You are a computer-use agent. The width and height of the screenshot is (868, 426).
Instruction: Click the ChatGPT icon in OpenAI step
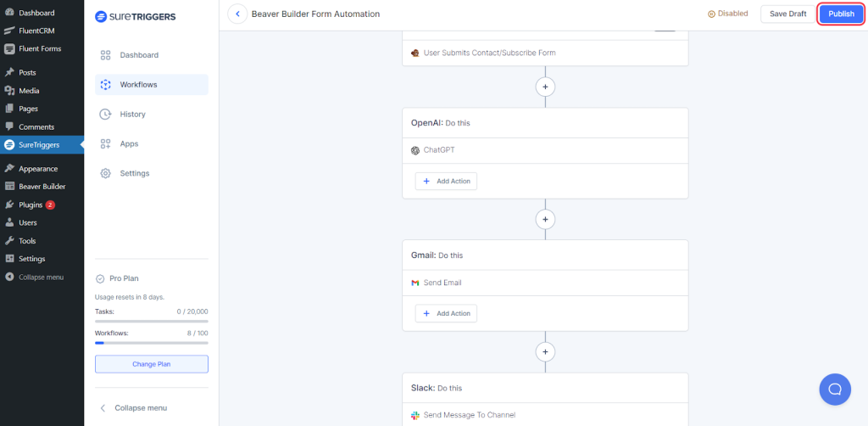415,150
